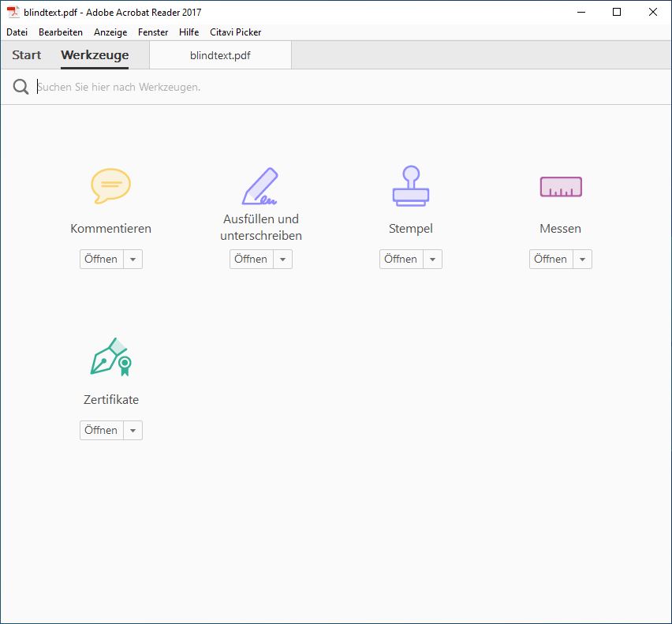Expand the Messen dropdown arrow
Viewport: 672px width, 624px height.
pyautogui.click(x=582, y=260)
